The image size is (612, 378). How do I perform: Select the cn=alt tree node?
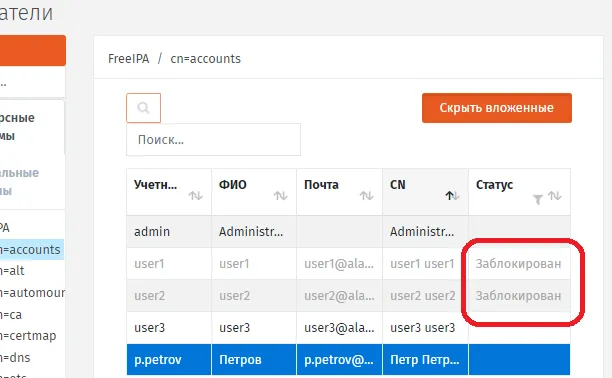coord(12,271)
